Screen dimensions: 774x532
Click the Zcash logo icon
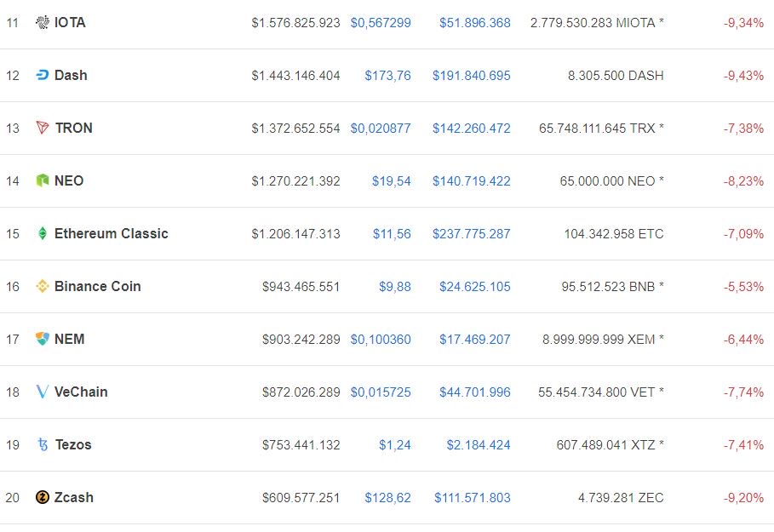pyautogui.click(x=43, y=497)
